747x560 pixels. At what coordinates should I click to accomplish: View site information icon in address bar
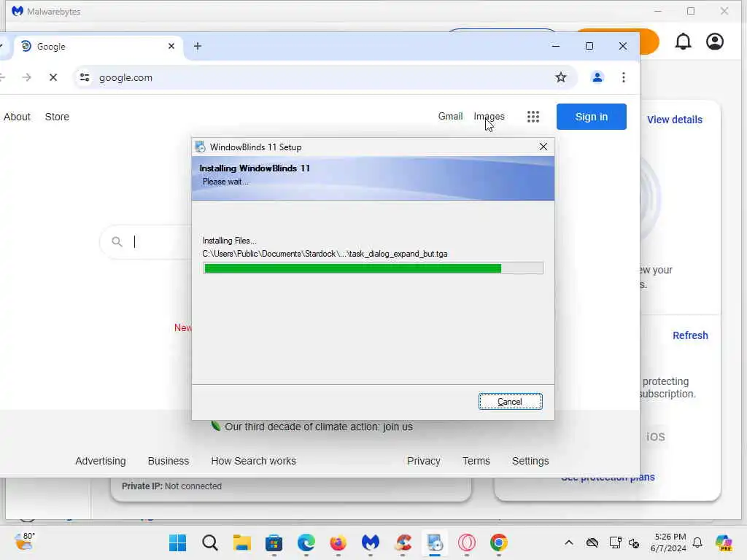click(85, 77)
